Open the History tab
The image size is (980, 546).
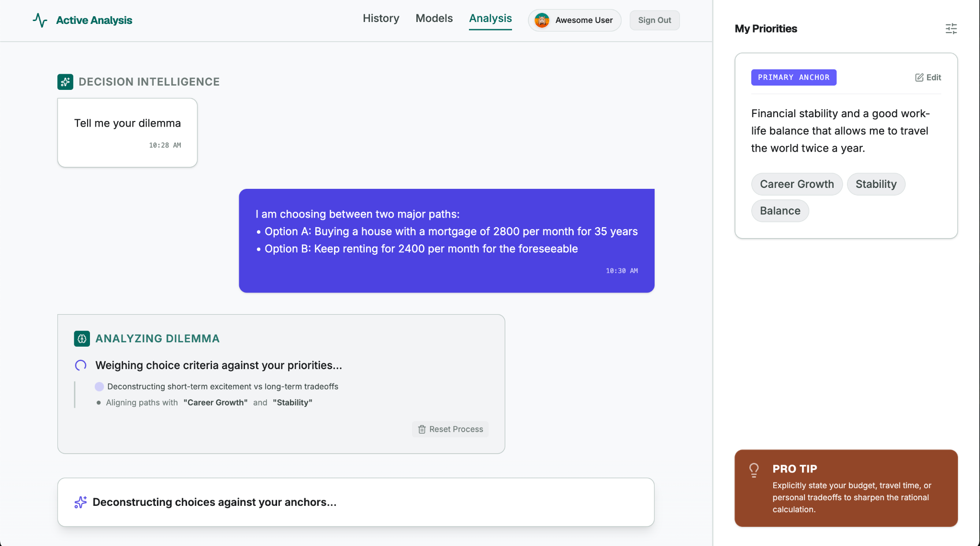pos(381,18)
